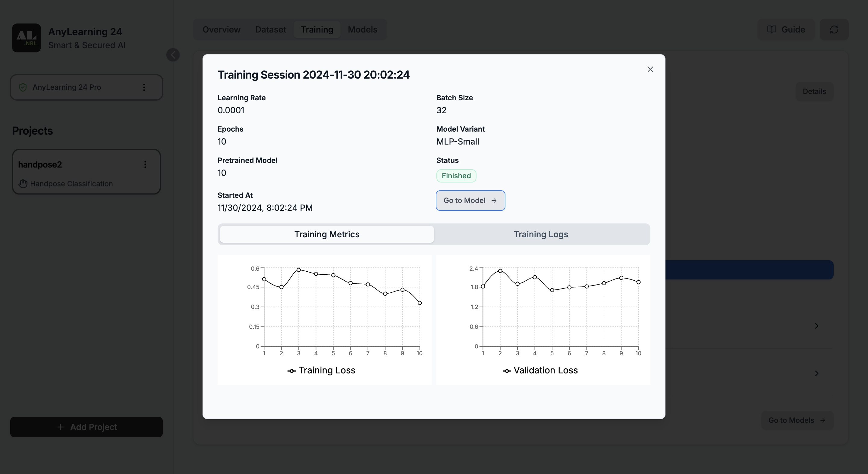Switch to the Training Logs tab
This screenshot has height=474, width=868.
point(540,234)
